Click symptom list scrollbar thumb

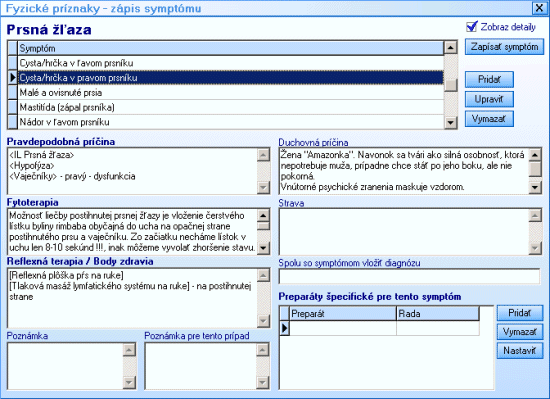451,84
